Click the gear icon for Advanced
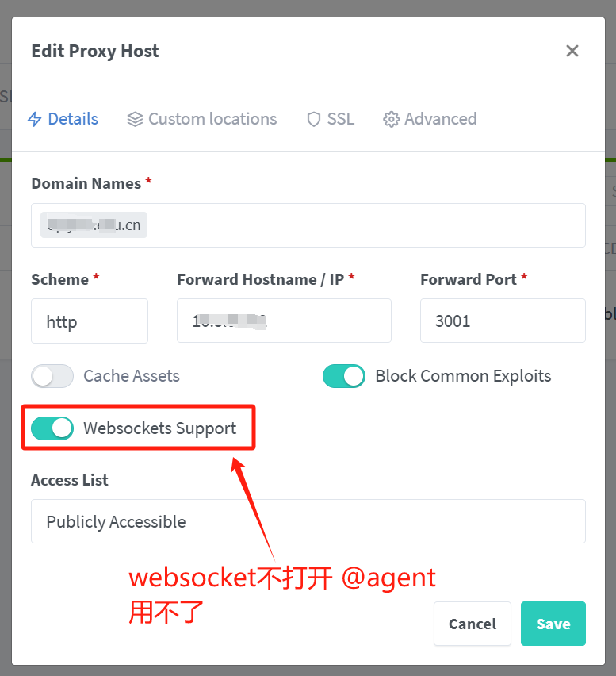The image size is (616, 676). 391,119
